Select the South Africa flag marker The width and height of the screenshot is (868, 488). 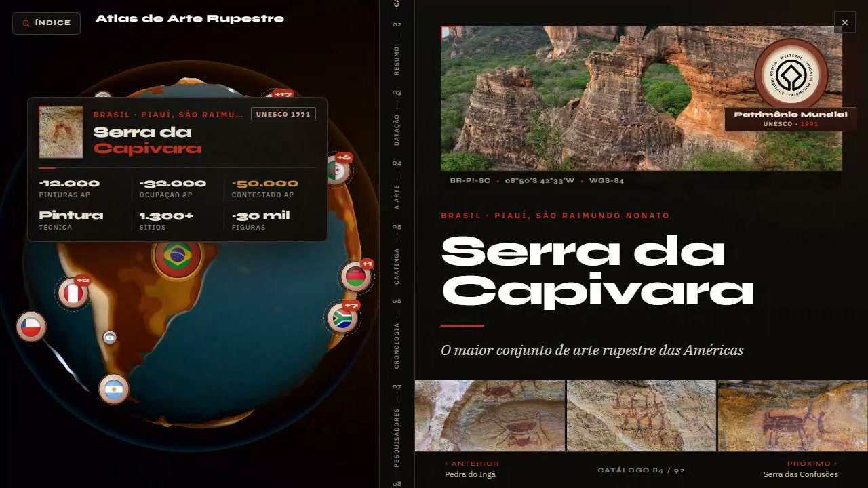coord(342,318)
